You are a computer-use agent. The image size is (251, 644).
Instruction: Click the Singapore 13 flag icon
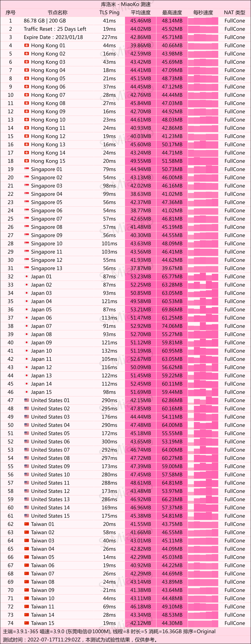click(x=26, y=268)
